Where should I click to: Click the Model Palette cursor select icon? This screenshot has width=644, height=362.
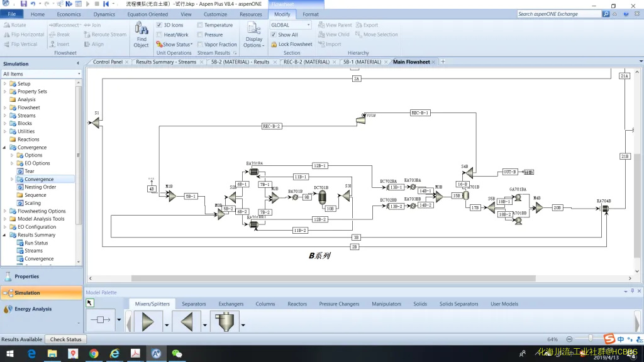89,303
